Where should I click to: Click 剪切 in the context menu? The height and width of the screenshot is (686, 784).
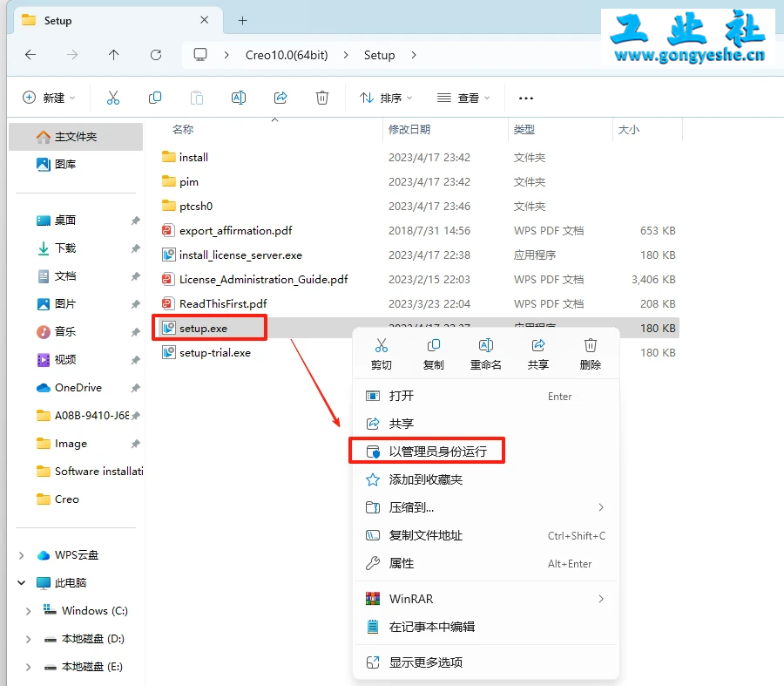tap(382, 354)
